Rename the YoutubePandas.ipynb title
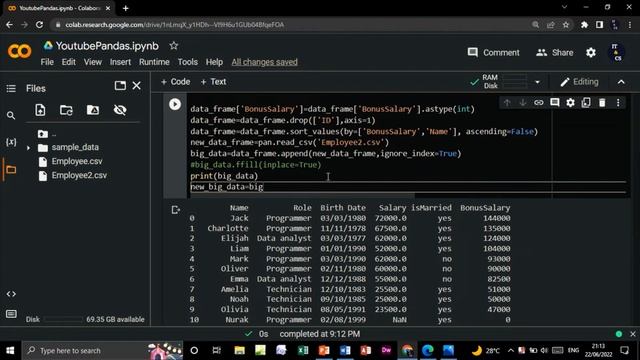The image size is (640, 360). tap(107, 46)
